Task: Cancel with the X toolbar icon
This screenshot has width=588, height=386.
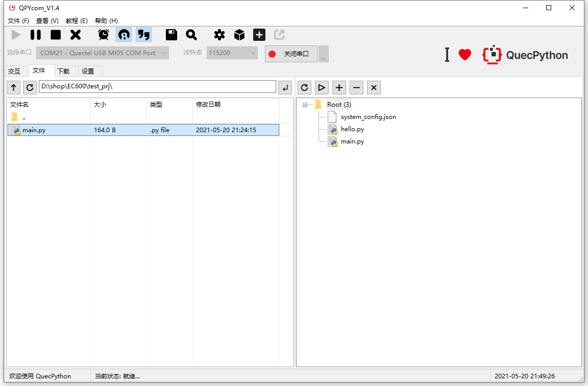Action: (75, 35)
